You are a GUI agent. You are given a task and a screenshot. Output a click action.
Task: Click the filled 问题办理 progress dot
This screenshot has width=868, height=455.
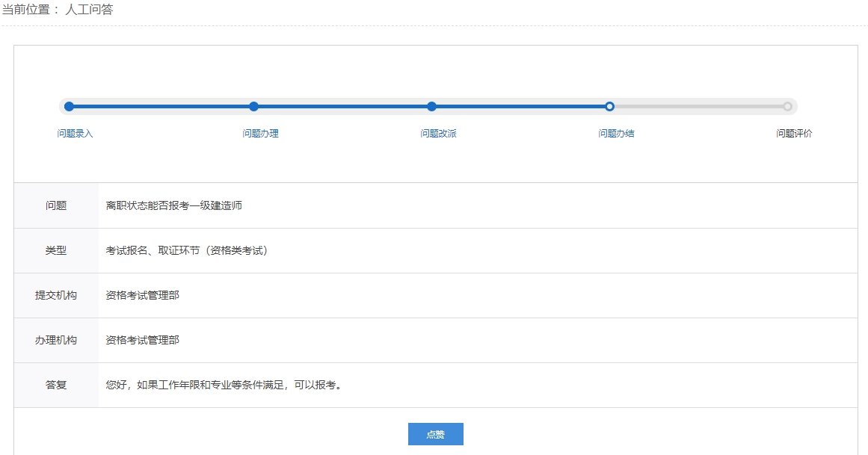(253, 106)
